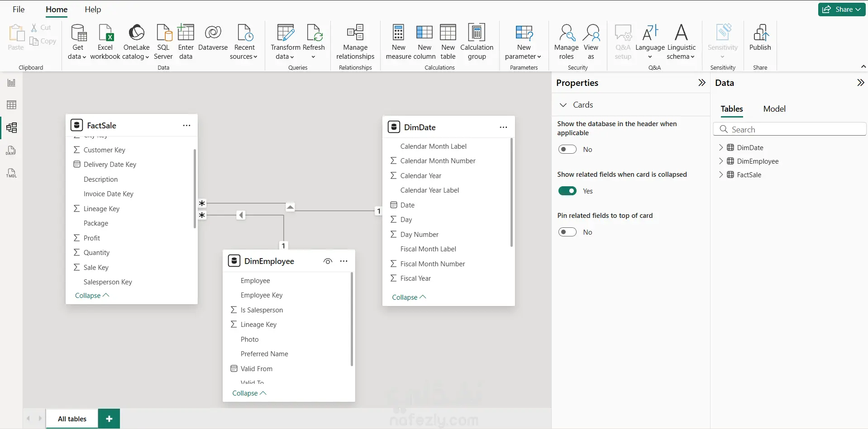Create a New measure
Viewport: 868px width, 429px height.
398,41
